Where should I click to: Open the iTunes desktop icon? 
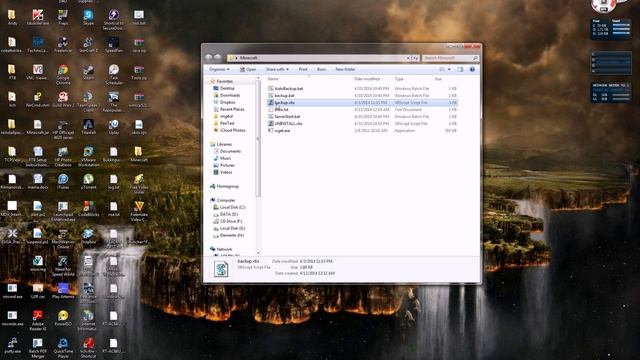63,182
